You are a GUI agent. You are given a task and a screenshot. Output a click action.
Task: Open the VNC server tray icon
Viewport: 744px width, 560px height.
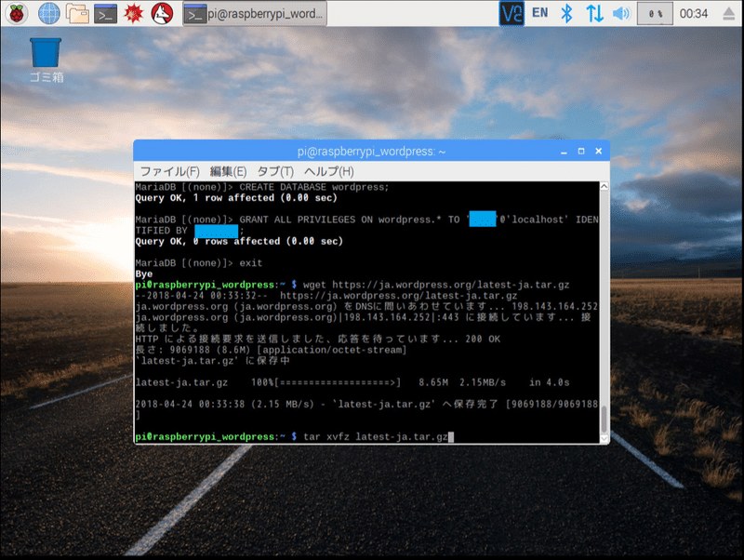511,13
